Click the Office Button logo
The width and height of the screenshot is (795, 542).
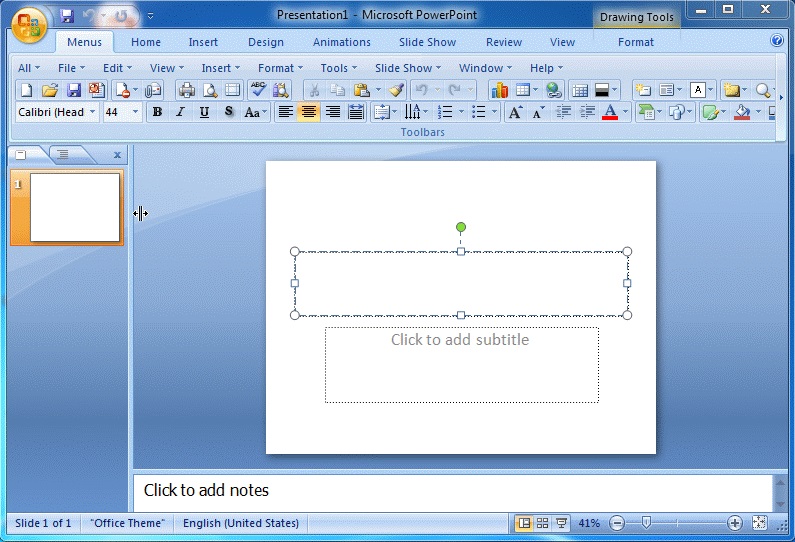click(30, 25)
